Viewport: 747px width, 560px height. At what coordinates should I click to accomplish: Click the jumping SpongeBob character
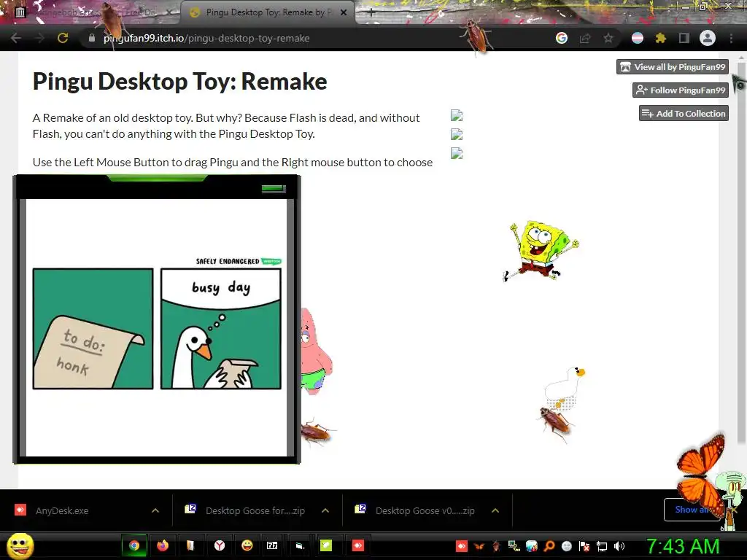coord(541,251)
